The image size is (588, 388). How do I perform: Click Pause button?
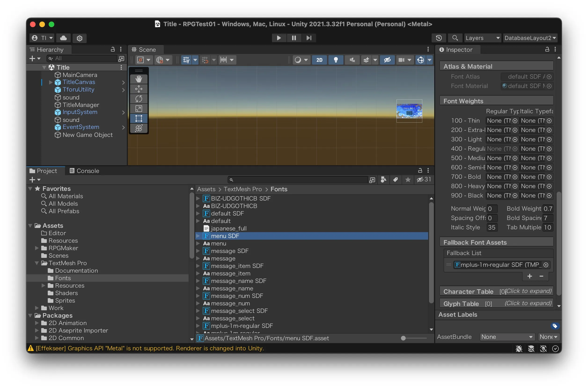pyautogui.click(x=294, y=38)
